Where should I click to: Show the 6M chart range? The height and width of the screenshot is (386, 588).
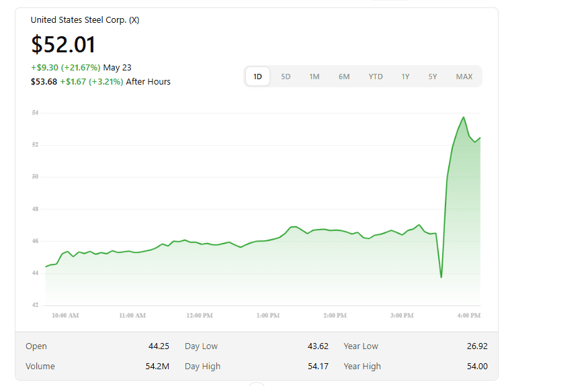tap(344, 77)
